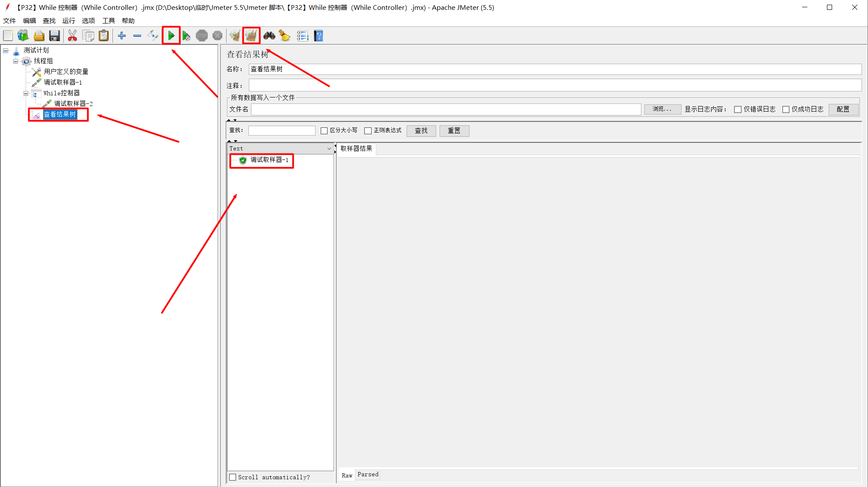Click the Paste clipboard icon
This screenshot has width=868, height=487.
click(x=103, y=36)
